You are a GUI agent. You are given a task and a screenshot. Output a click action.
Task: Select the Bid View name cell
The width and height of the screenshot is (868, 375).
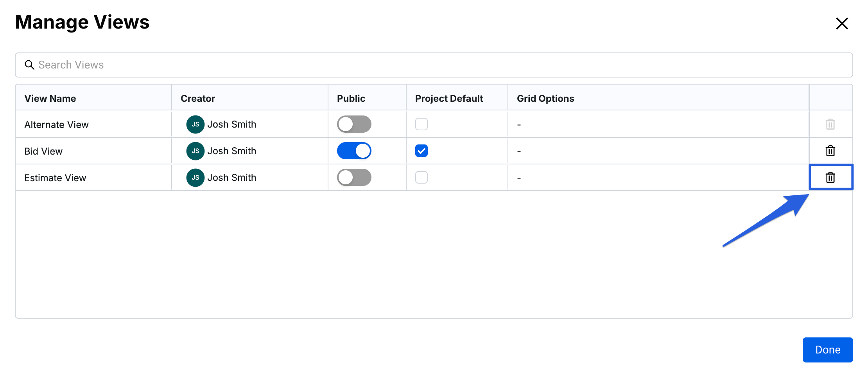(43, 151)
